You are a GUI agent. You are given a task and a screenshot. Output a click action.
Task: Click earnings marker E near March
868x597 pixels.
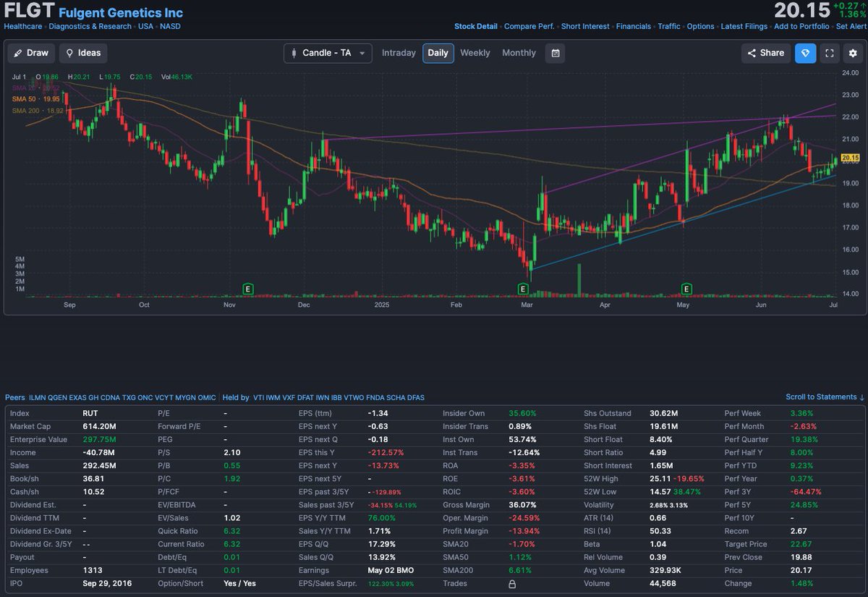click(522, 289)
